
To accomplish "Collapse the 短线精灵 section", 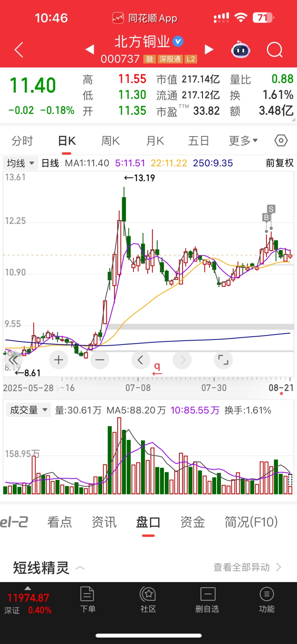I will tap(80, 568).
